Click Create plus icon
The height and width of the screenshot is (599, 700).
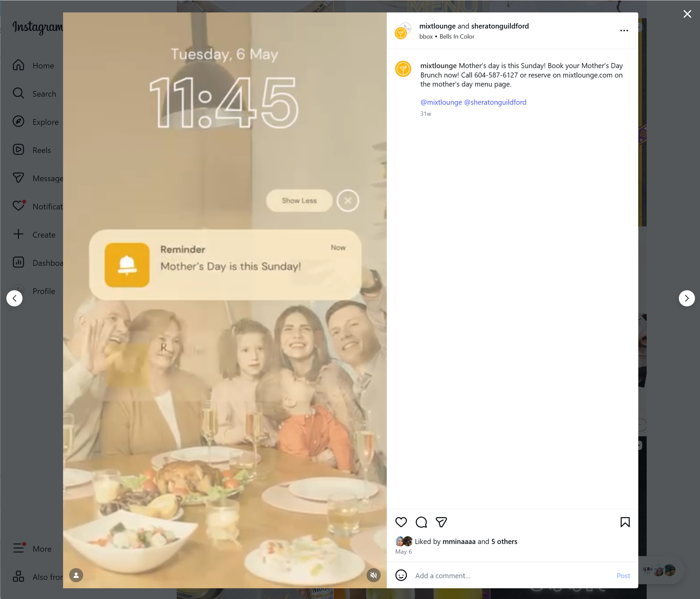click(18, 234)
